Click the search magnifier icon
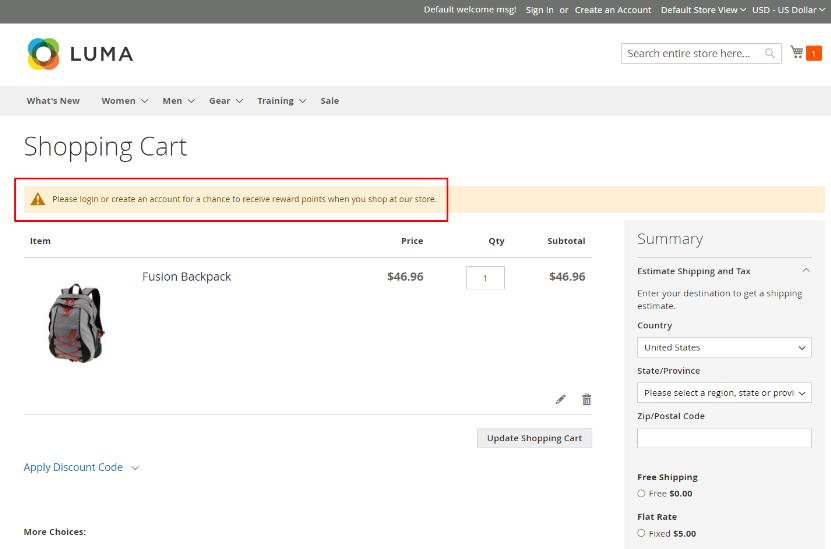Image resolution: width=831 pixels, height=549 pixels. point(770,53)
